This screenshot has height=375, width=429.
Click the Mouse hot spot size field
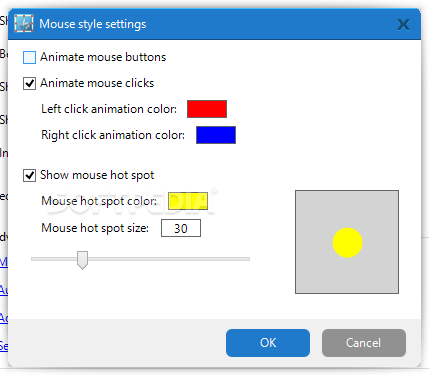click(x=181, y=228)
